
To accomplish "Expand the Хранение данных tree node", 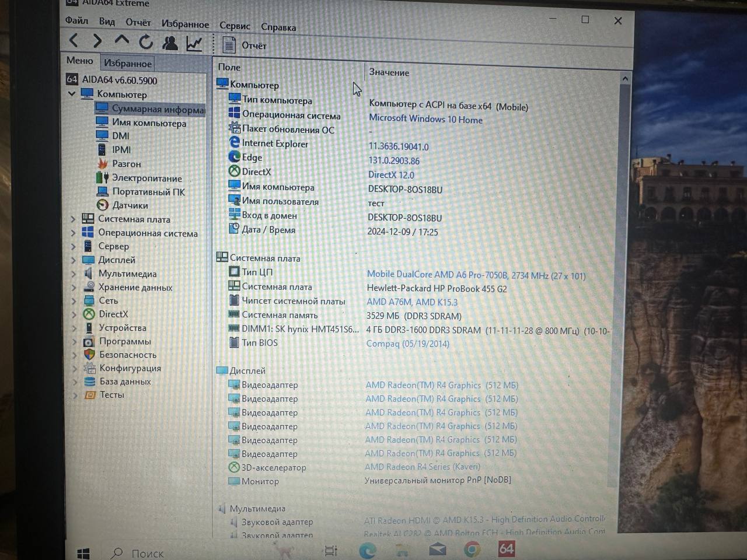I will click(74, 288).
